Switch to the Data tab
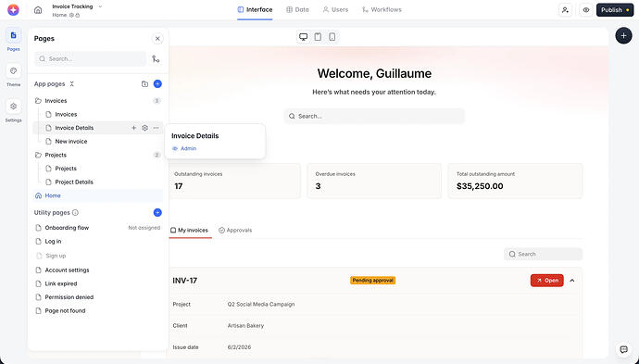This screenshot has width=639, height=364. coord(297,10)
